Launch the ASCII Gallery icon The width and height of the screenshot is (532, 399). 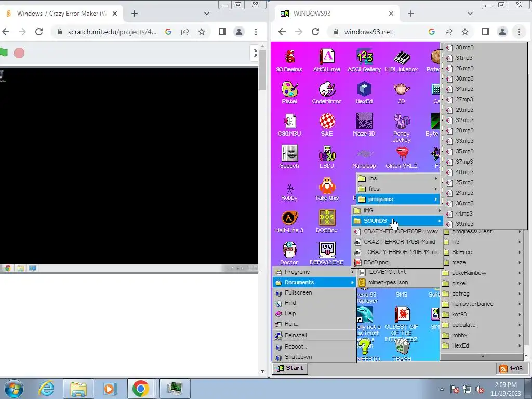(x=364, y=60)
